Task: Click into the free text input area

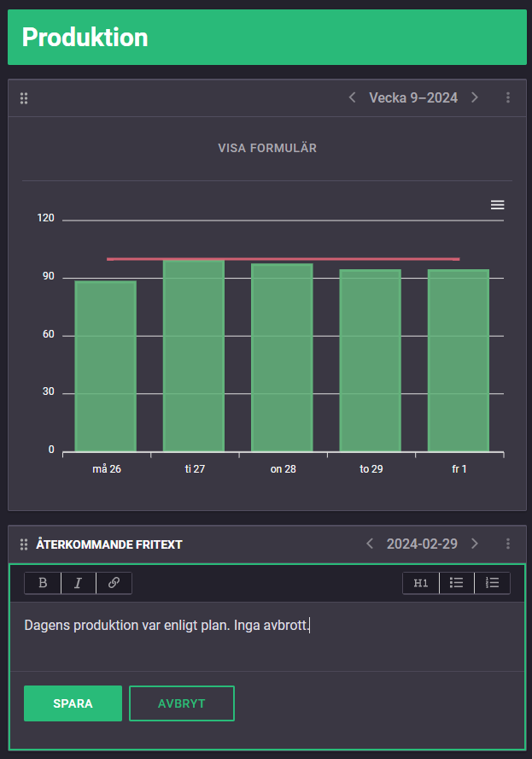Action: tap(266, 637)
